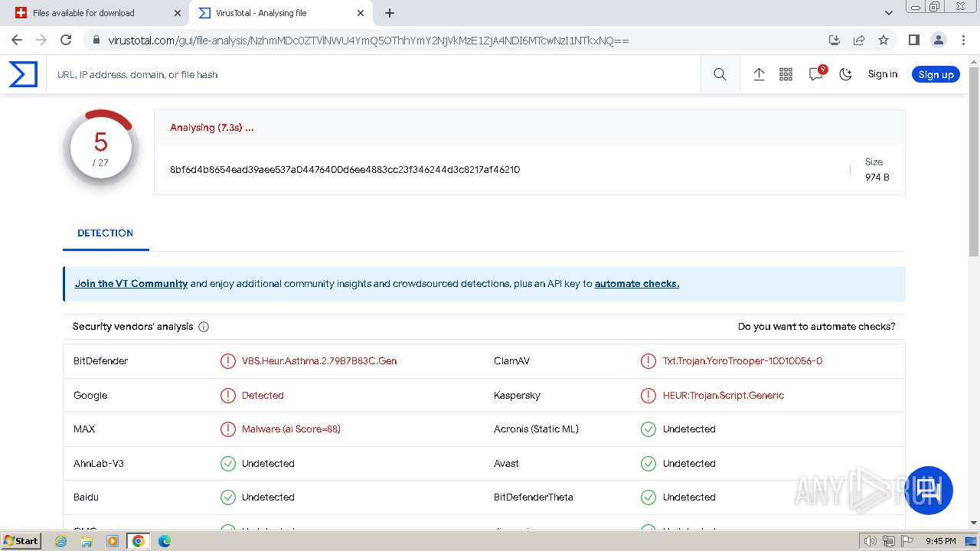Screen dimensions: 980x551
Task: Reload the page
Action: [66, 40]
